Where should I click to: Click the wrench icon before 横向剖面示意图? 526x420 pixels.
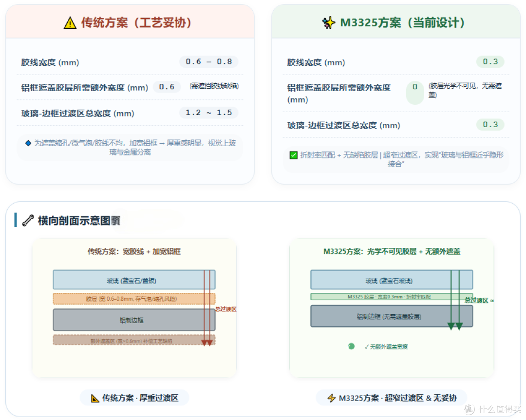pos(28,221)
